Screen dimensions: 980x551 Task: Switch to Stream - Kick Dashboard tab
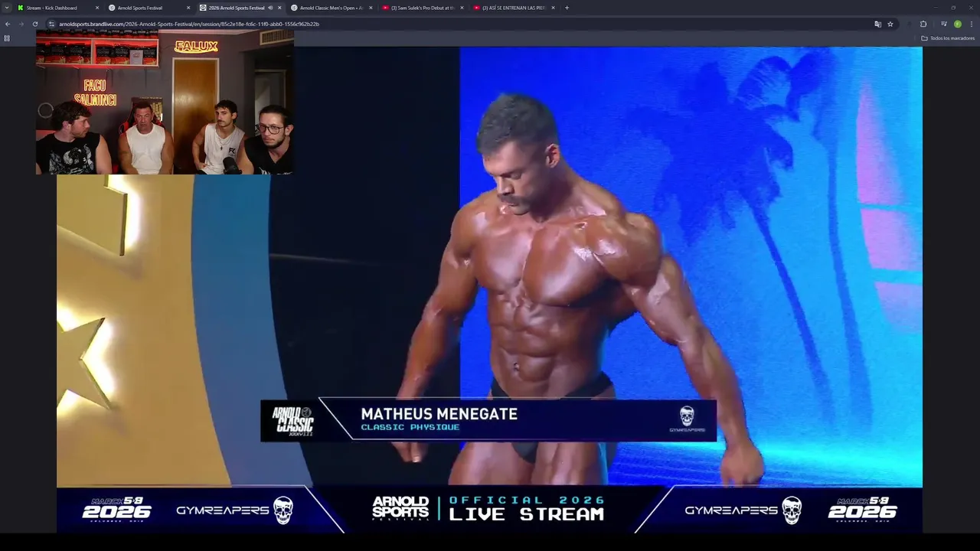click(x=58, y=8)
